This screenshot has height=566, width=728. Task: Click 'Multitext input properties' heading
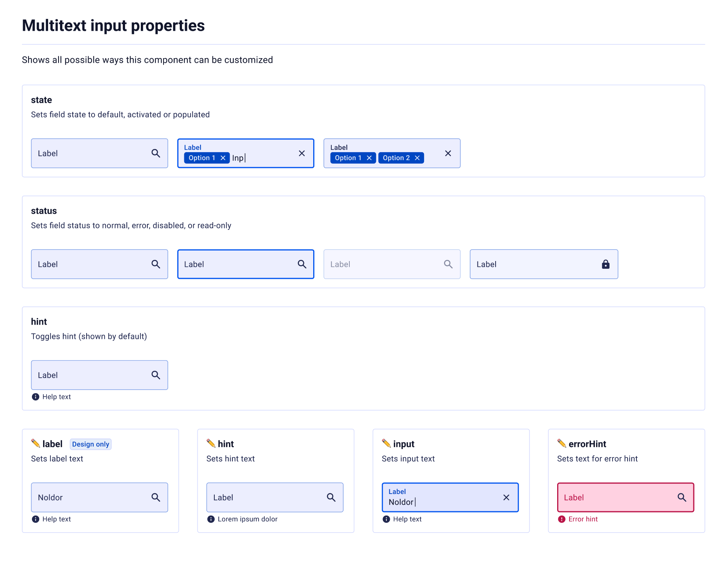click(x=114, y=26)
